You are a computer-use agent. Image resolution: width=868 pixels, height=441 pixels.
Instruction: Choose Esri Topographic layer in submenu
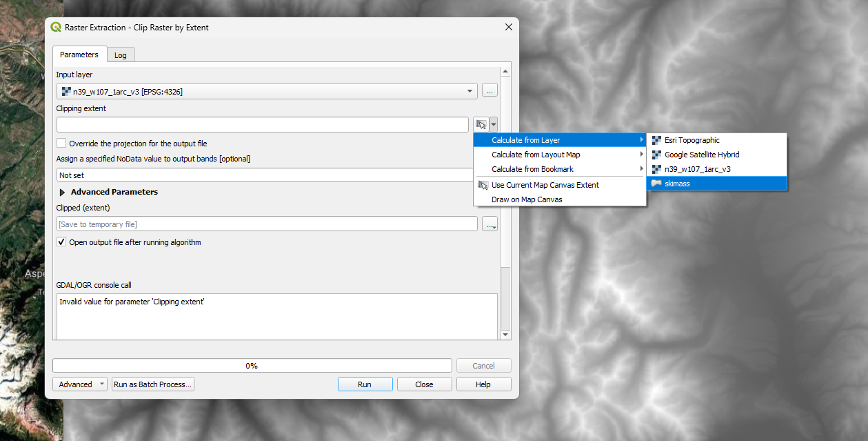pos(692,140)
